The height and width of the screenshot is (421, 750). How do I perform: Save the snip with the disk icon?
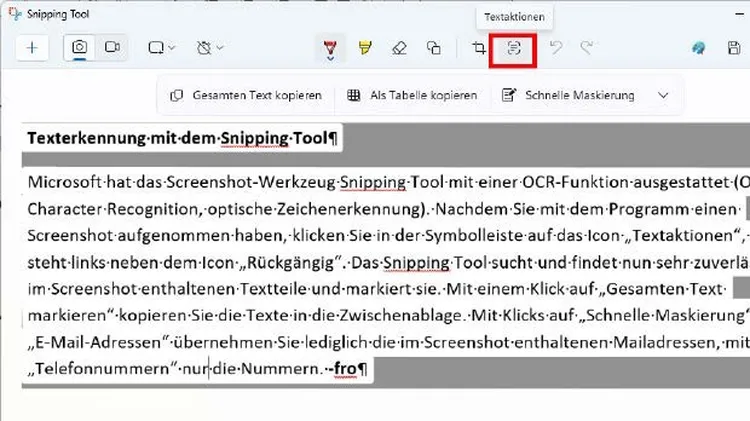pyautogui.click(x=734, y=48)
